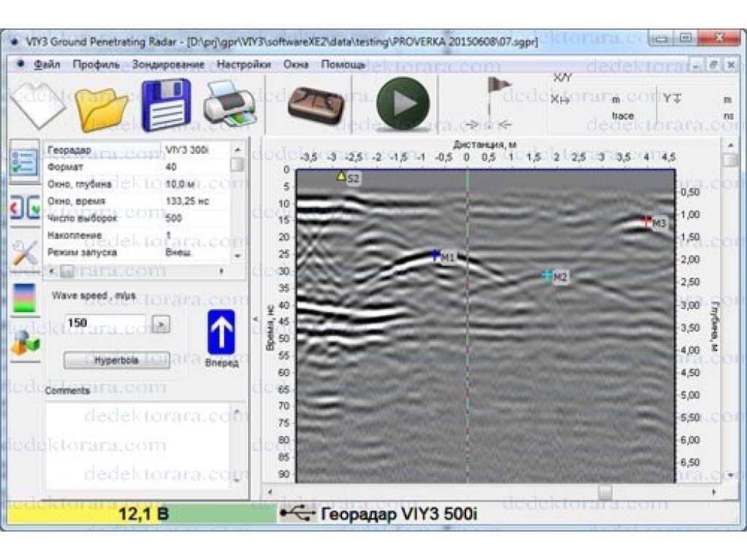747x560 pixels.
Task: Click the X horizontal position indicator icon
Action: coord(560,99)
